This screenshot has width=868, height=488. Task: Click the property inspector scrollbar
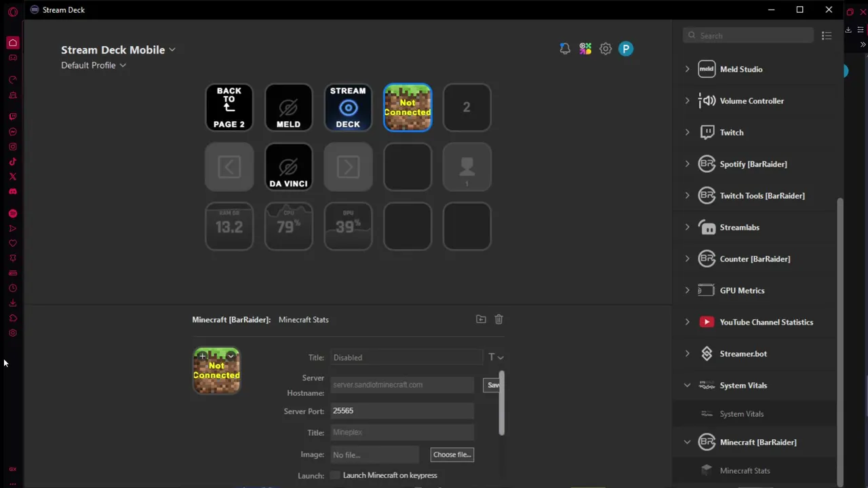tap(502, 403)
